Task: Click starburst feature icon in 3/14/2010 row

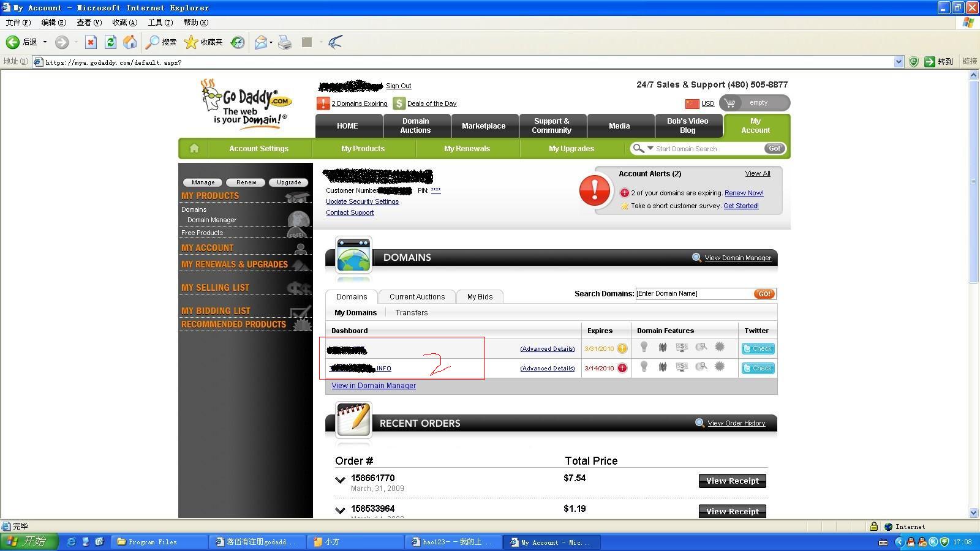Action: (720, 366)
